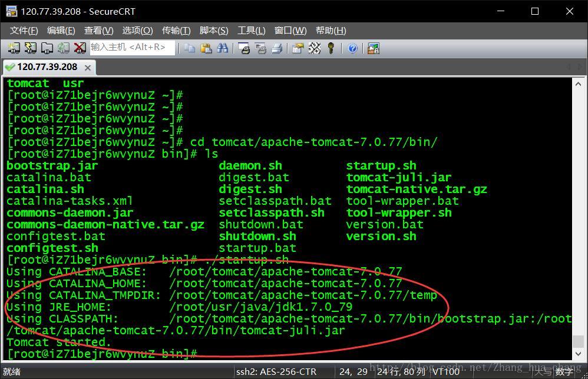Focus the host input field 输入主机
Image resolution: width=588 pixels, height=379 pixels.
(x=133, y=48)
